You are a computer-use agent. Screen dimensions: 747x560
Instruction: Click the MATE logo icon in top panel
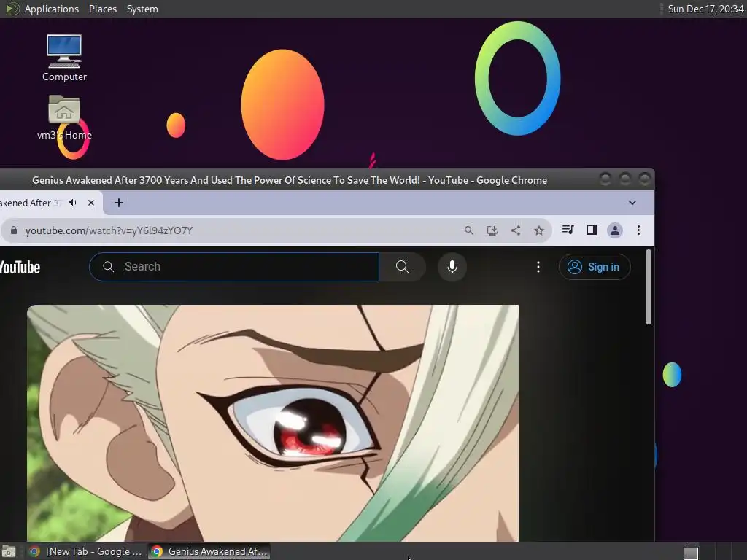click(12, 9)
